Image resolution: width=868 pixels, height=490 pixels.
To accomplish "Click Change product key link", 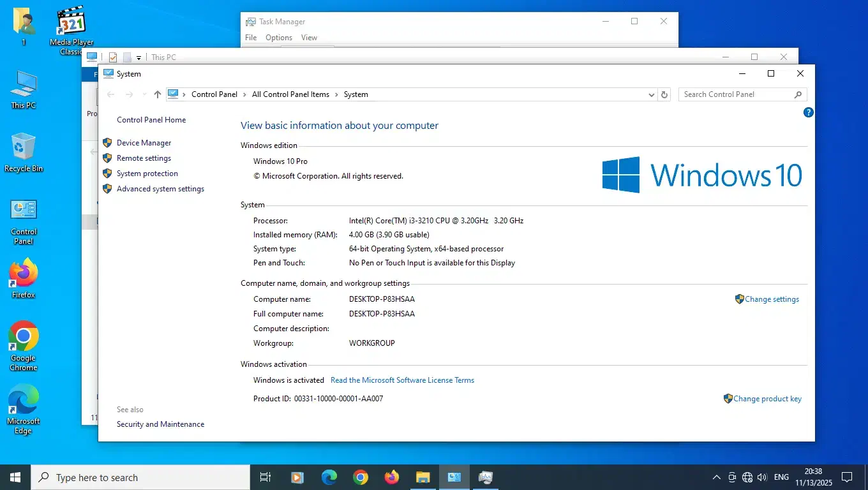I will point(767,399).
